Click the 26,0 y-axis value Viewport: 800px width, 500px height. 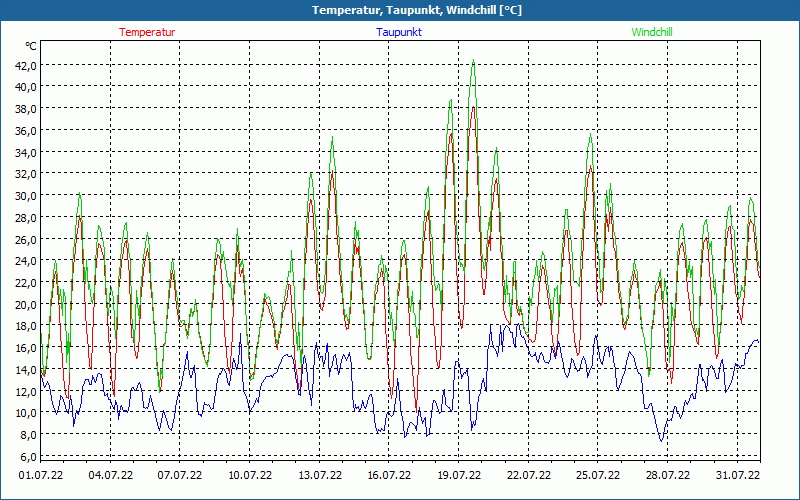tap(26, 239)
